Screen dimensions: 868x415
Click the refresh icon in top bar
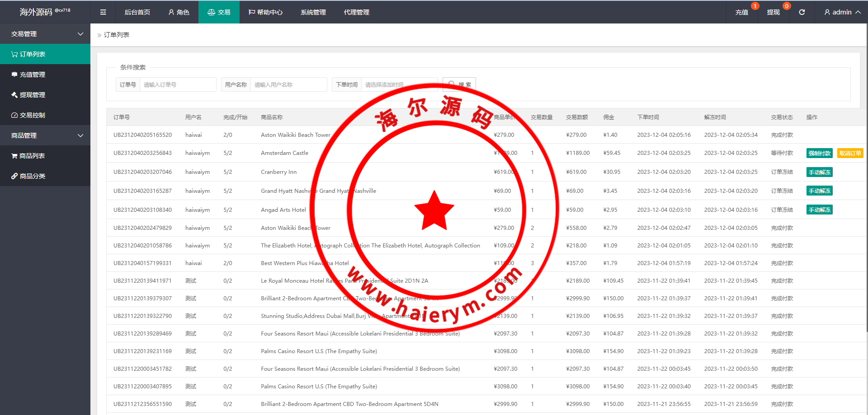[802, 12]
